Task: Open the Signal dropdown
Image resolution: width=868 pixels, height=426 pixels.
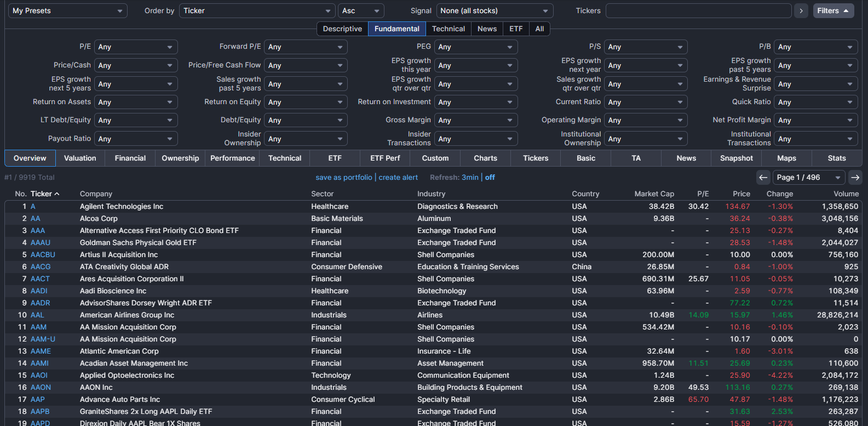Action: point(495,11)
